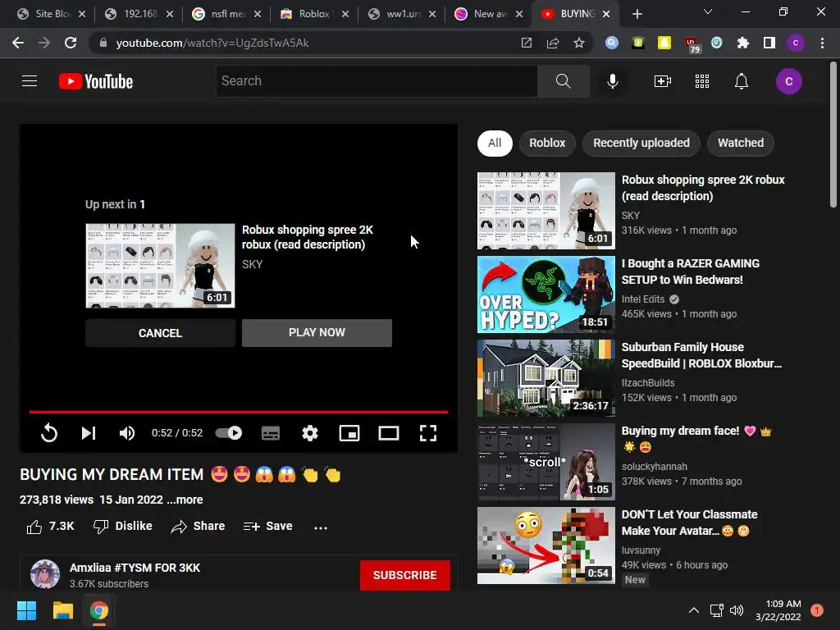
Task: Open the purple YouTube account avatar
Action: [x=788, y=81]
